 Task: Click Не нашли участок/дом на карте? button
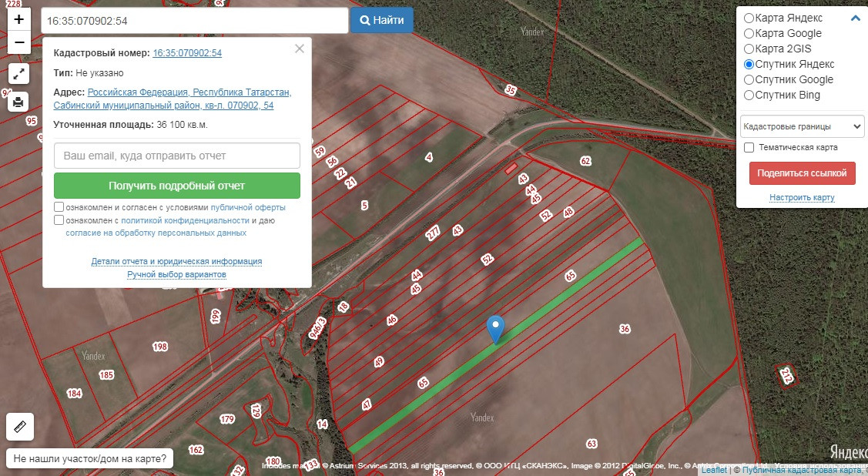pos(89,459)
